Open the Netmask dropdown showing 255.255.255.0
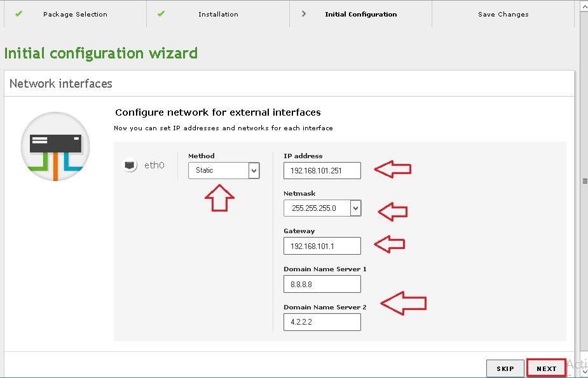The width and height of the screenshot is (588, 378). (x=322, y=208)
